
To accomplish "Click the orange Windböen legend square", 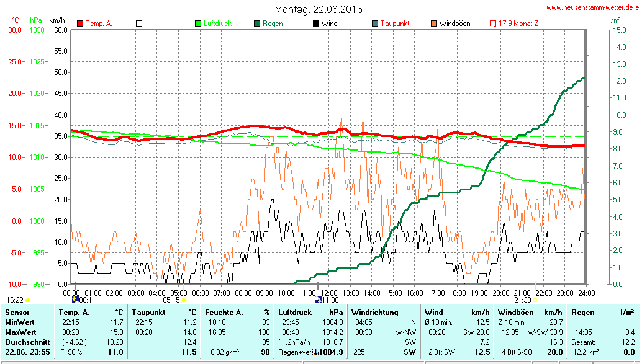I will tap(433, 24).
